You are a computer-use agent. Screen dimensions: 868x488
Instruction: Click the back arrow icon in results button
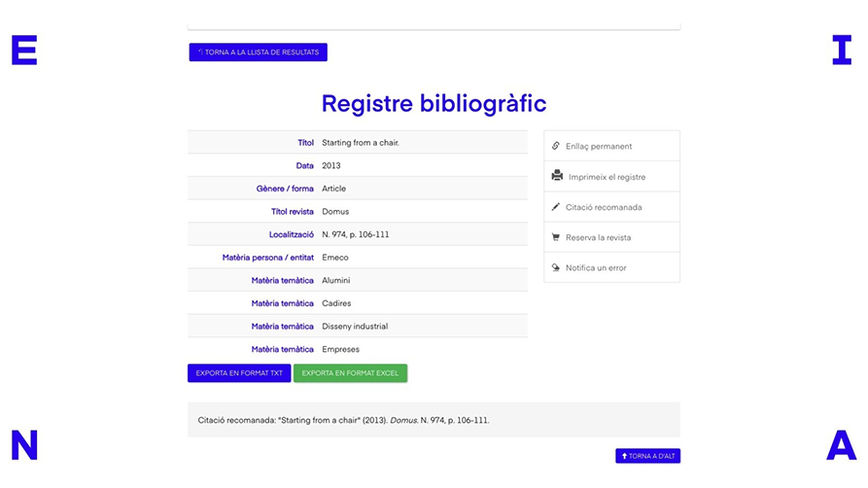(199, 52)
